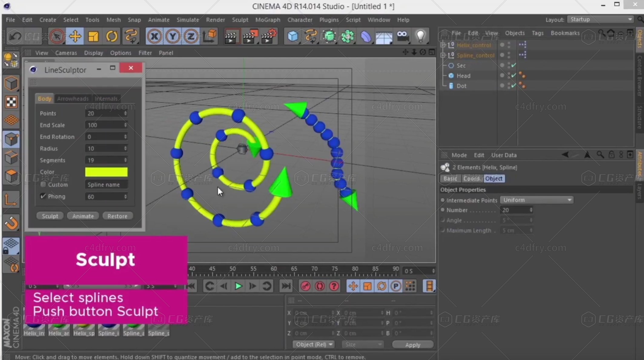
Task: Toggle Autokeying red button
Action: coord(320,286)
